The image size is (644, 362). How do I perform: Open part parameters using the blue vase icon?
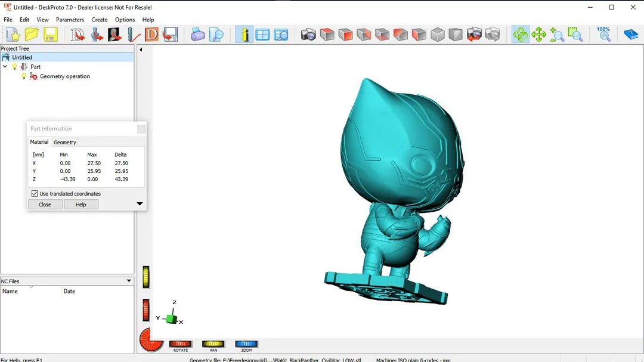[96, 35]
